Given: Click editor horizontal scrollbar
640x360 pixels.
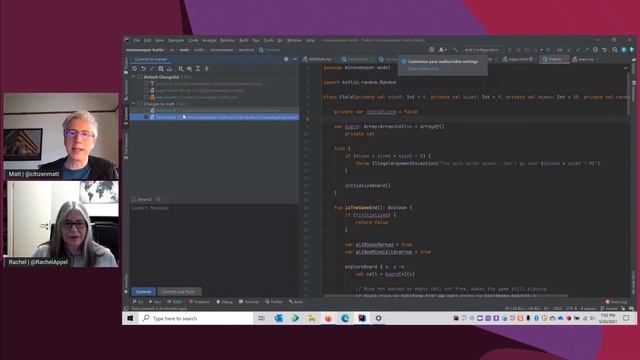Looking at the screenshot, I should click(x=446, y=295).
